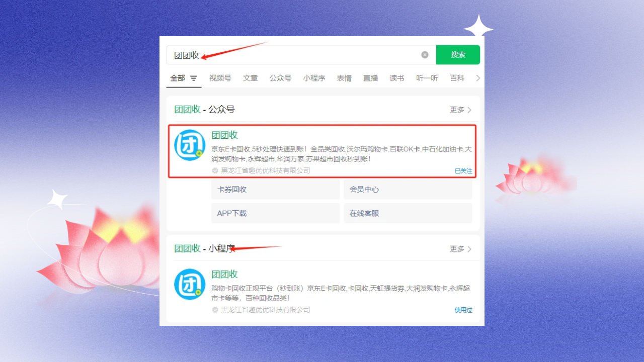This screenshot has height=362, width=644.
Task: Select the 直播 tab
Action: 371,78
